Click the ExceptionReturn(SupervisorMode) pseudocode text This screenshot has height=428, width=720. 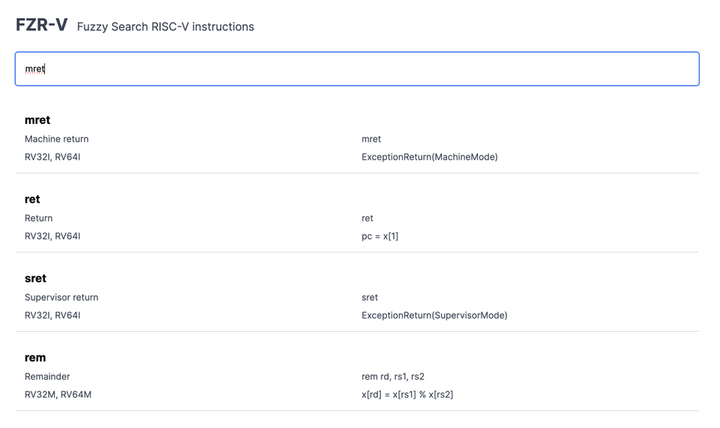434,315
